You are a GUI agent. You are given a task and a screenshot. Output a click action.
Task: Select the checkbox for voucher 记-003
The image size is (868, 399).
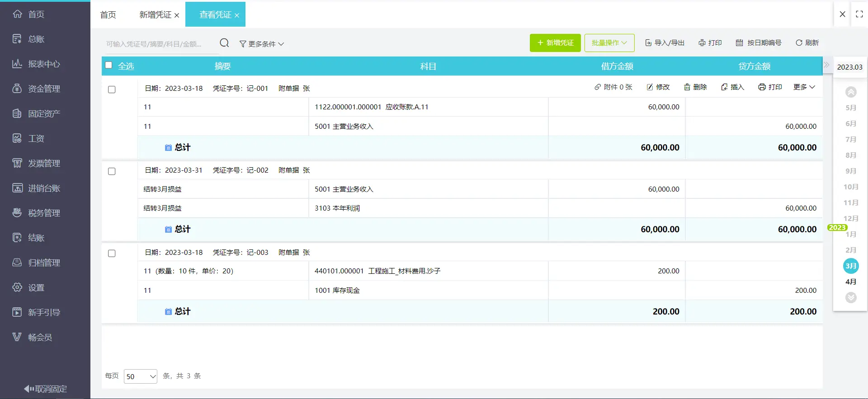point(112,253)
